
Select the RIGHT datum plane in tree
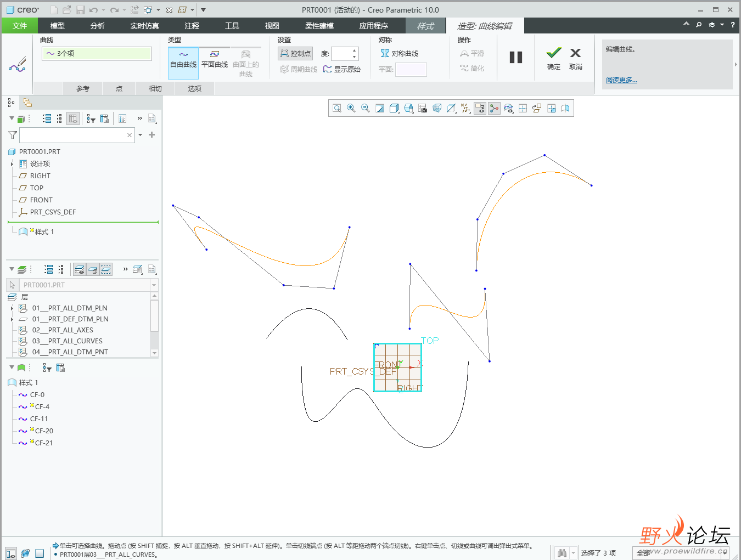[x=40, y=176]
